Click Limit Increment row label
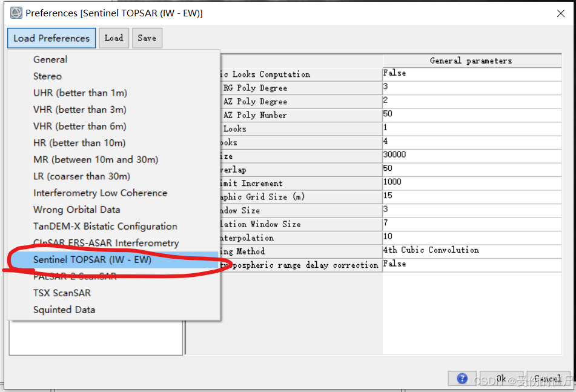 click(251, 184)
